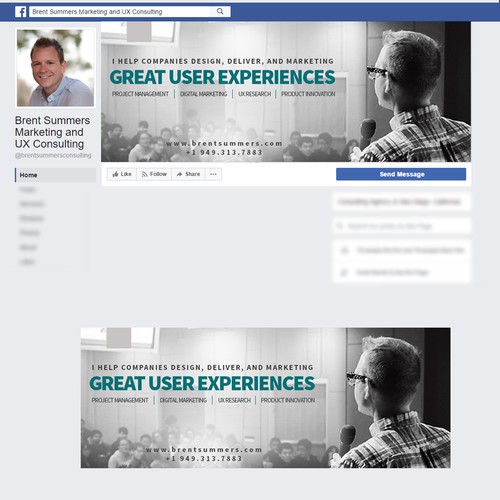Like the page with Like button
The height and width of the screenshot is (500, 500).
tap(122, 174)
